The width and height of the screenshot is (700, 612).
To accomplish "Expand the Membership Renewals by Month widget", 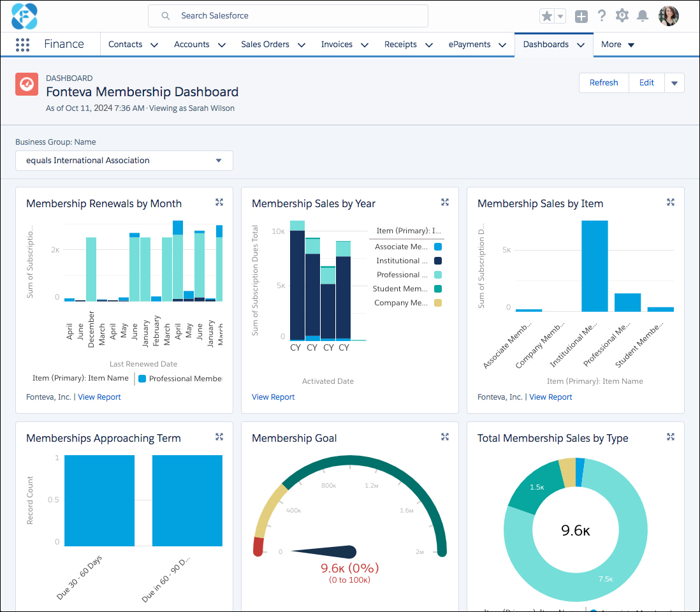I will coord(219,201).
